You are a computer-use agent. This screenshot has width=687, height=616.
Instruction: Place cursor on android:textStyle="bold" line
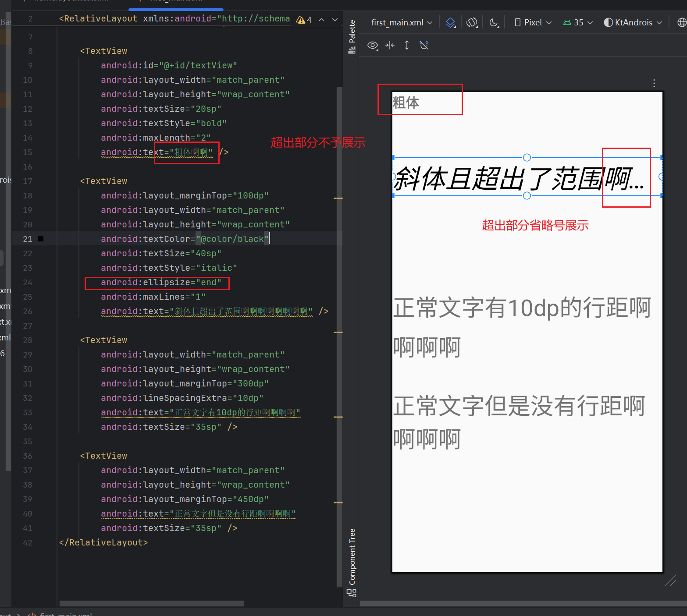pos(164,124)
